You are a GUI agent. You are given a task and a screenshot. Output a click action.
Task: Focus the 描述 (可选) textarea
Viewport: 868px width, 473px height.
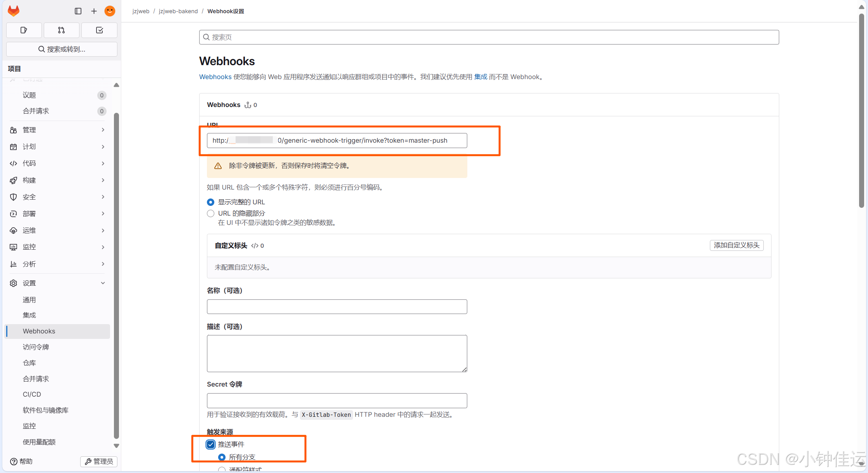coord(337,354)
